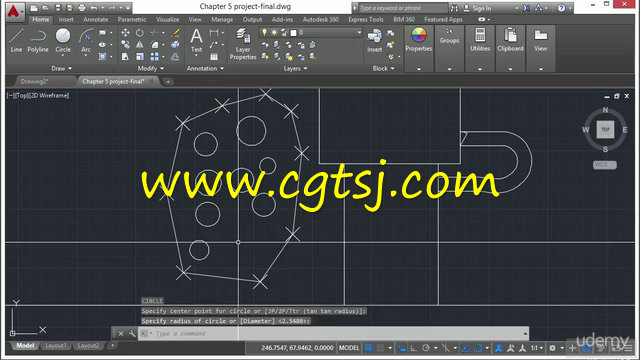The width and height of the screenshot is (640, 360).
Task: Close the command line with X
Action: [x=121, y=333]
